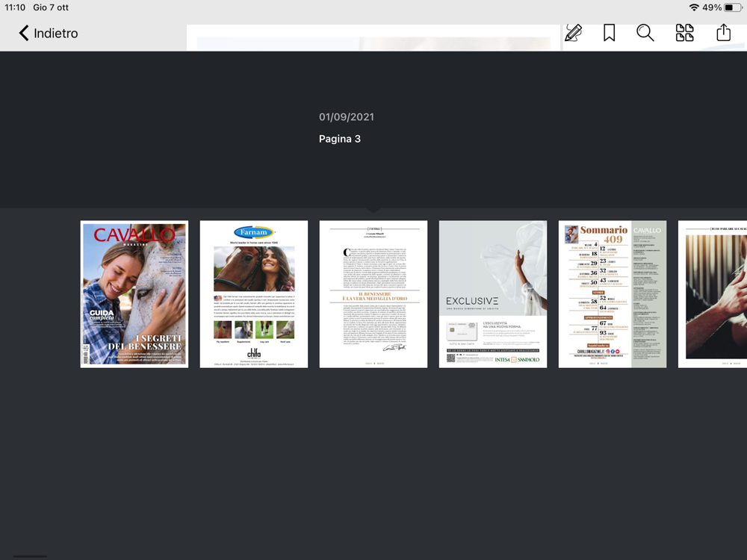
Task: Click the 'Pagina 3' label
Action: tap(340, 139)
